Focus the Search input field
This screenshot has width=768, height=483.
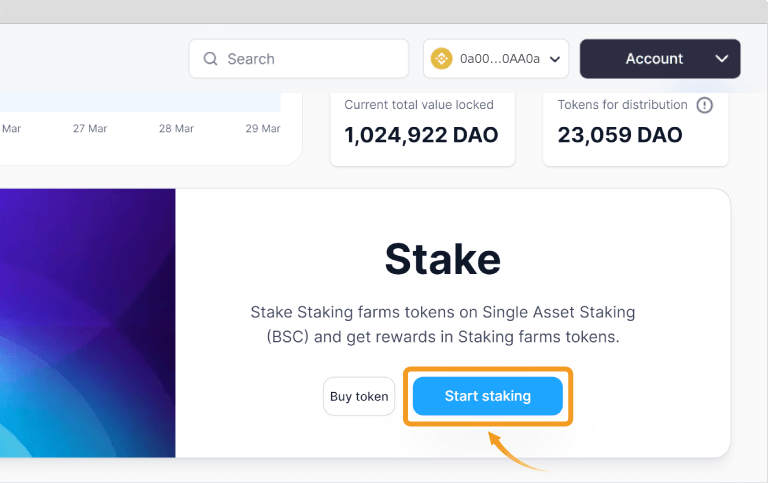coord(299,59)
